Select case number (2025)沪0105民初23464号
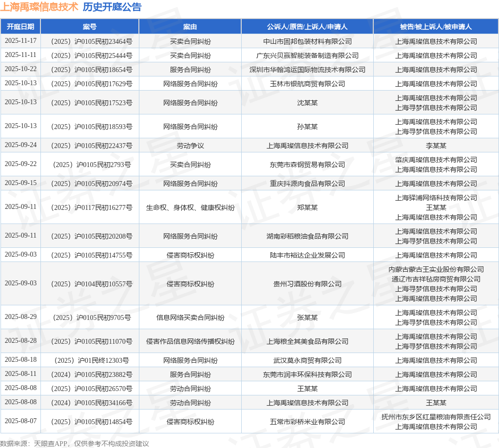The width and height of the screenshot is (499, 448). [92, 41]
